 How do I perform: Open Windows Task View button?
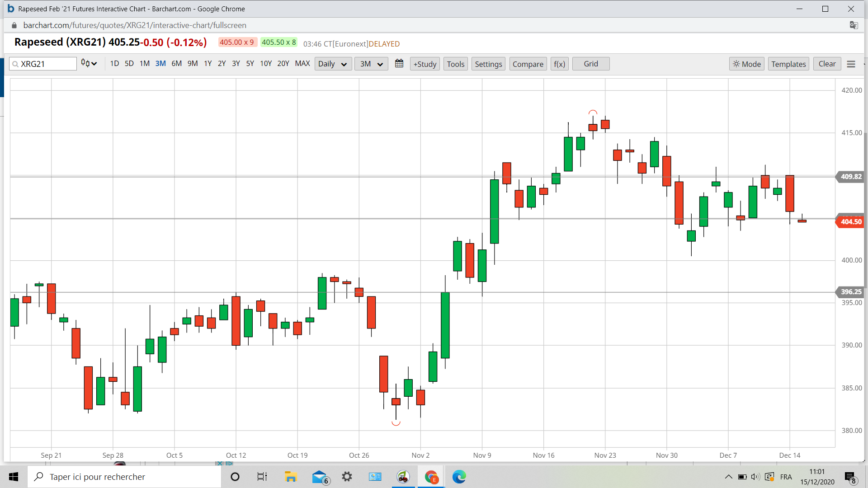(262, 477)
